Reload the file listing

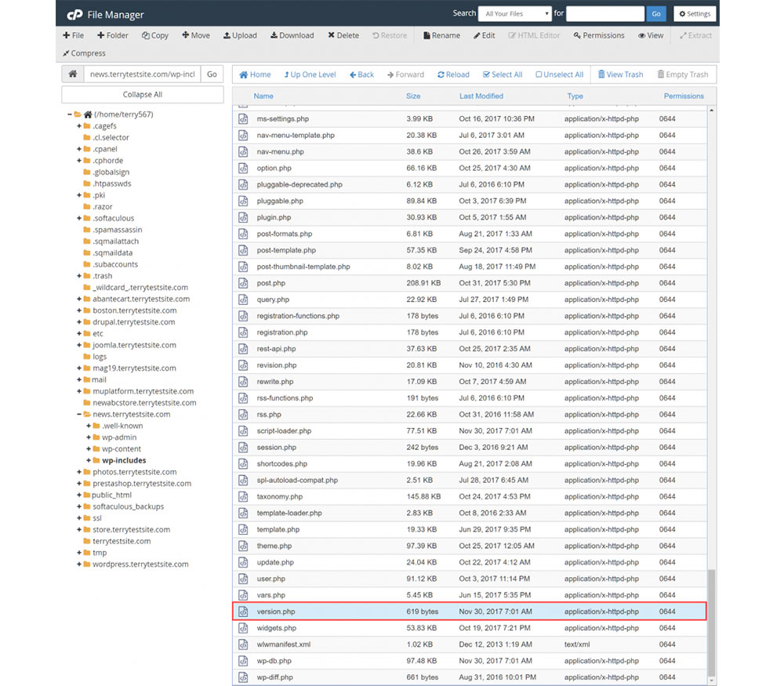[453, 74]
